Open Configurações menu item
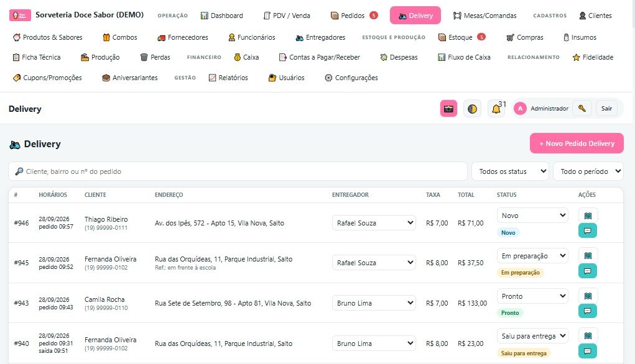Image resolution: width=635 pixels, height=364 pixels. click(351, 78)
